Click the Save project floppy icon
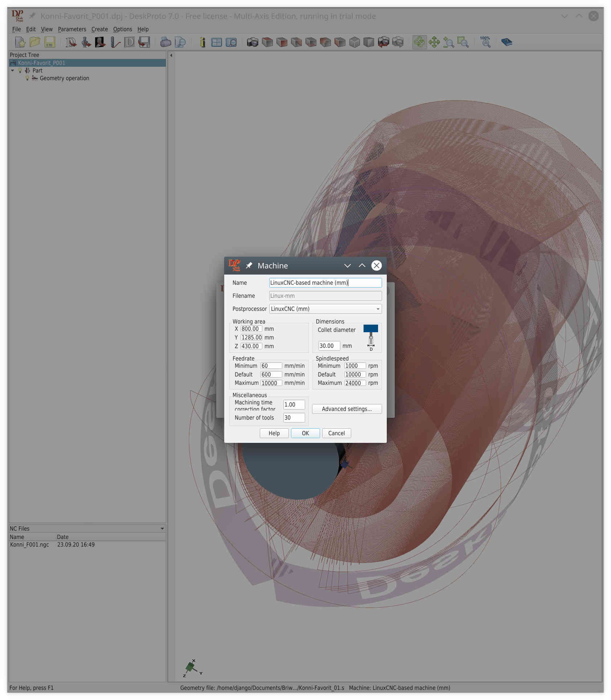Viewport: 611px width, 700px height. [x=50, y=42]
